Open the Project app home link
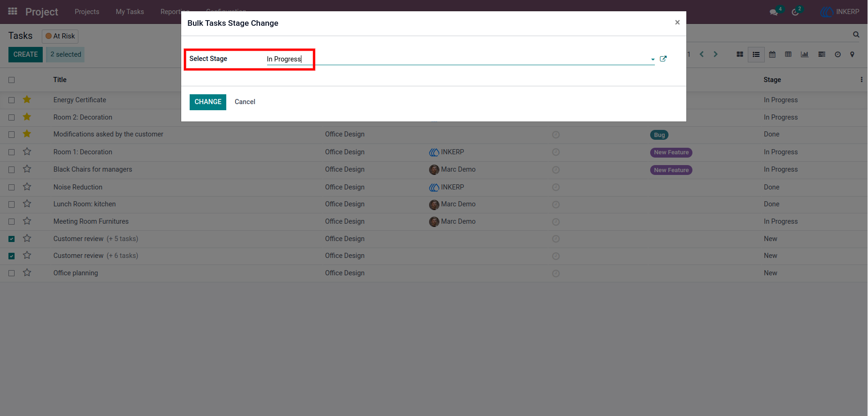 (42, 12)
